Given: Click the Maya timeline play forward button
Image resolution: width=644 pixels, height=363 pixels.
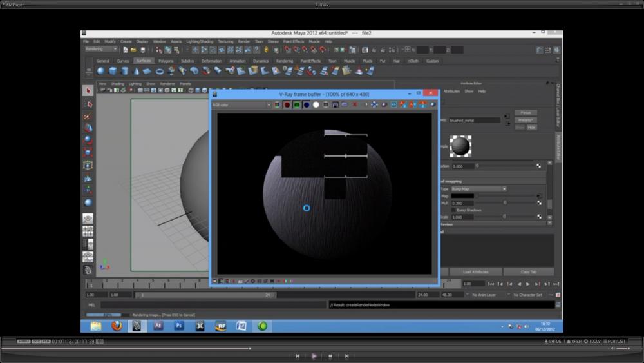Looking at the screenshot, I should click(x=528, y=284).
